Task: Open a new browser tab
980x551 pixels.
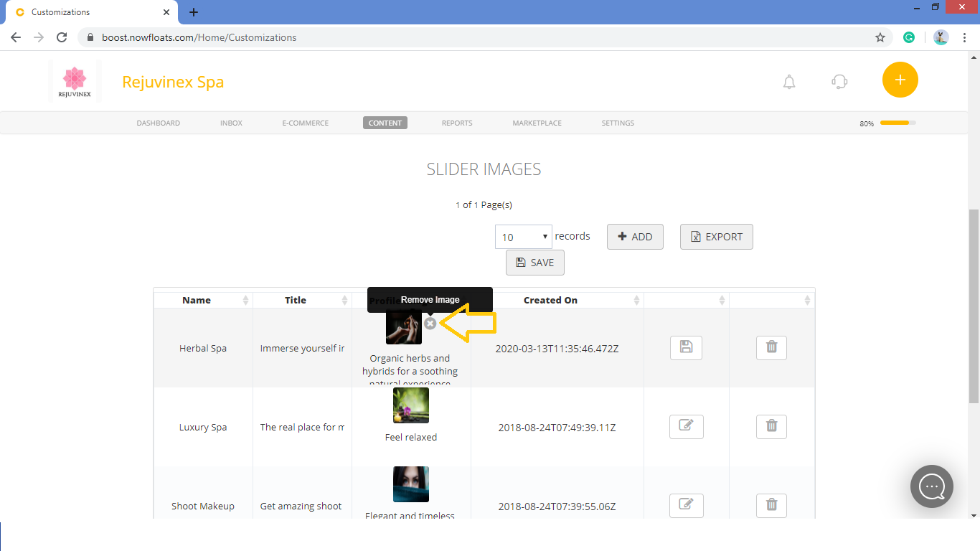Action: pyautogui.click(x=194, y=12)
